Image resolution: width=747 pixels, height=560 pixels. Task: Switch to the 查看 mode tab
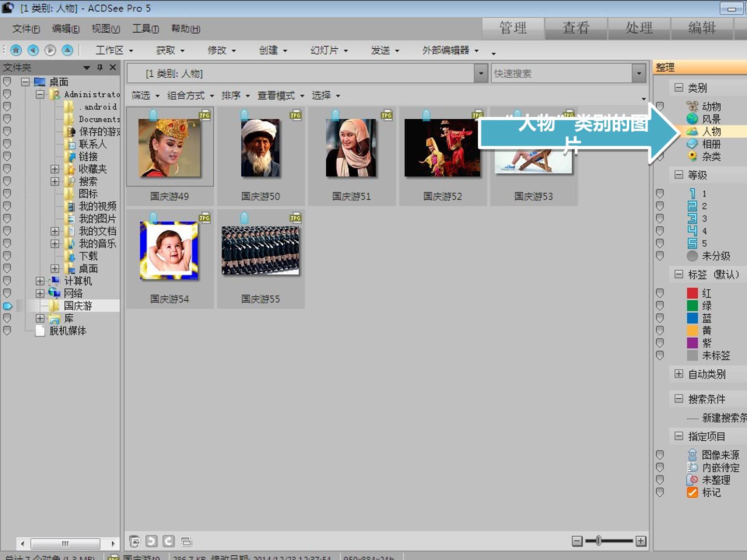pos(576,28)
